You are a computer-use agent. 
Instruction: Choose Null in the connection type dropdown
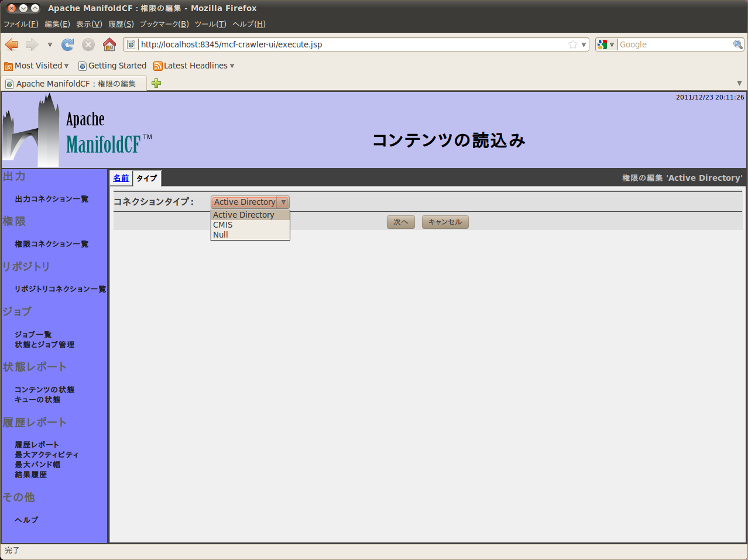pyautogui.click(x=221, y=235)
